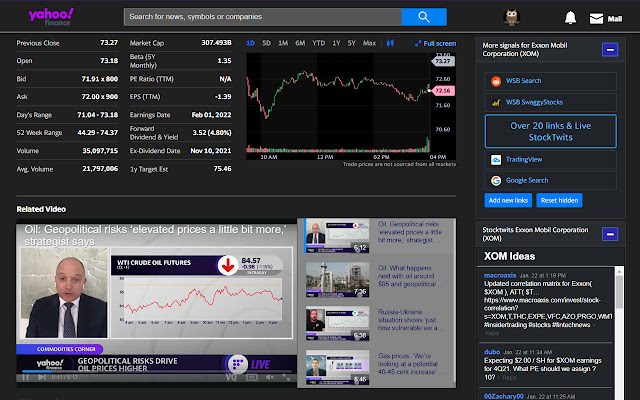Click the Reset hidden button
The image size is (640, 400).
pyautogui.click(x=559, y=200)
